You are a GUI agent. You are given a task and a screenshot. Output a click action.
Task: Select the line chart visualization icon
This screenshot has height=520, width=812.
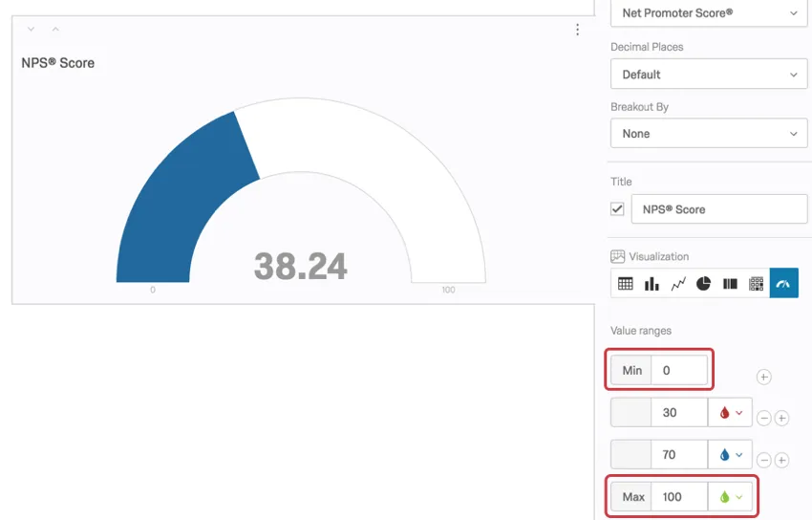click(x=678, y=283)
